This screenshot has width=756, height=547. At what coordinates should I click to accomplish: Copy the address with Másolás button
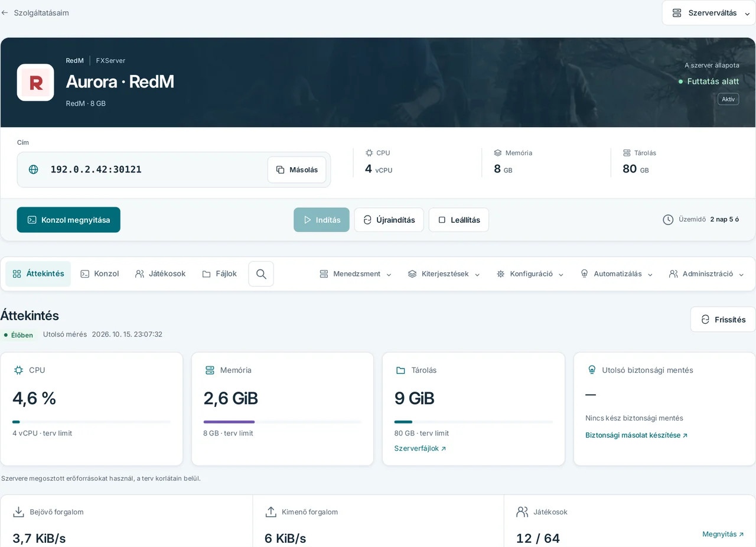tap(297, 170)
